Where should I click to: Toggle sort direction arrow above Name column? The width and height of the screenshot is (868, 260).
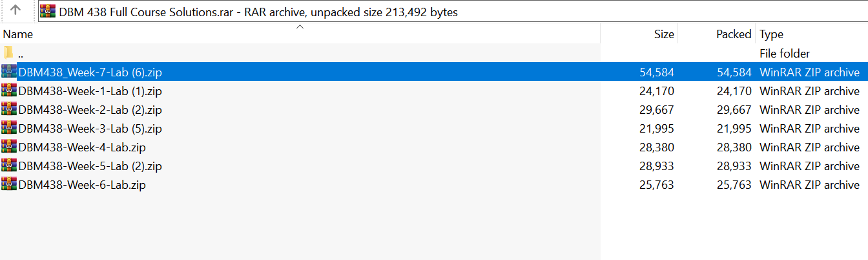300,27
